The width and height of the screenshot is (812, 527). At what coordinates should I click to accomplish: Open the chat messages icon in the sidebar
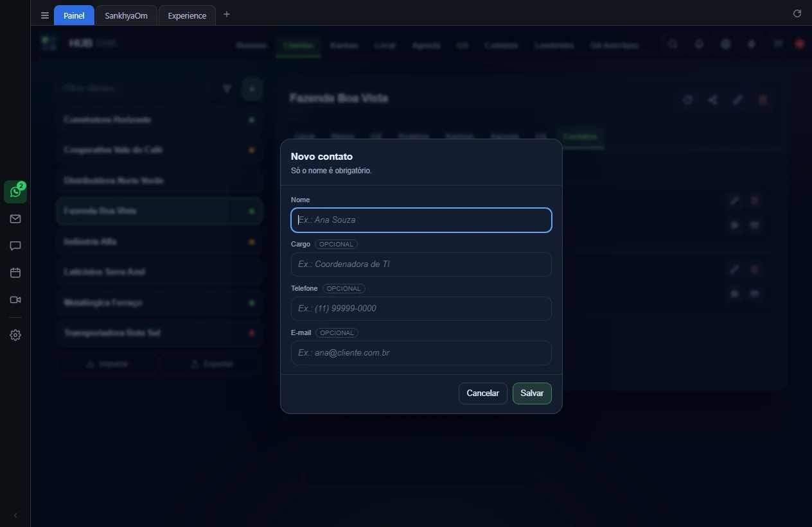pos(15,246)
